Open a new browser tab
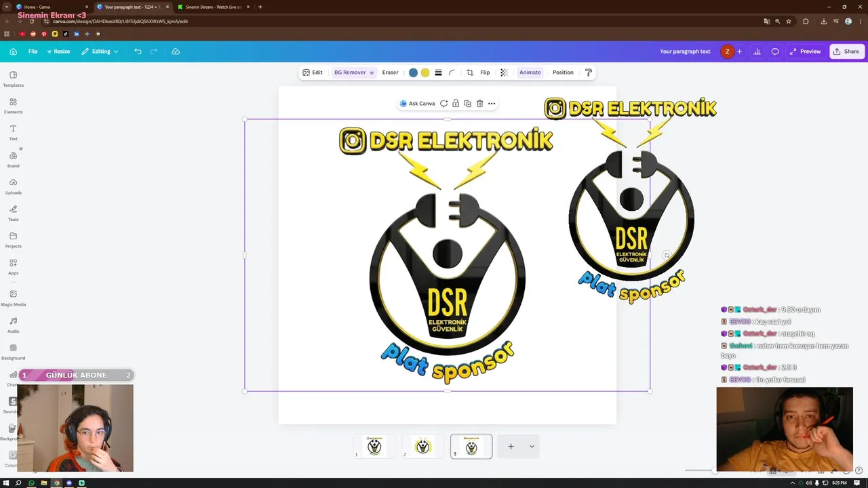Viewport: 868px width, 488px height. coord(260,7)
